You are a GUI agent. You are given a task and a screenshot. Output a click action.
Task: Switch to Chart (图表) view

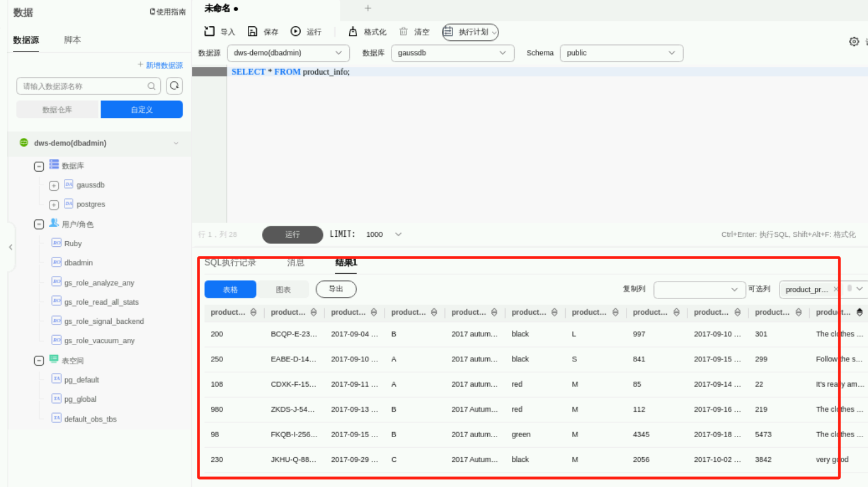[x=283, y=290]
